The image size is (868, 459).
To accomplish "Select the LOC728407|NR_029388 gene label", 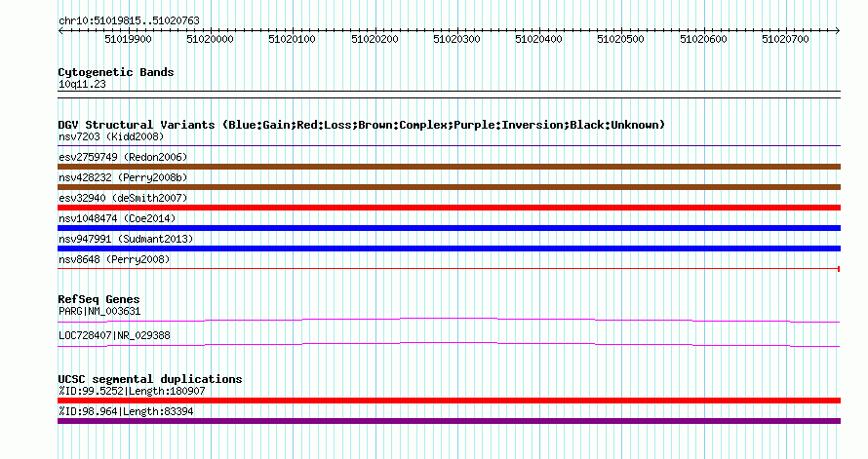I will pyautogui.click(x=114, y=335).
